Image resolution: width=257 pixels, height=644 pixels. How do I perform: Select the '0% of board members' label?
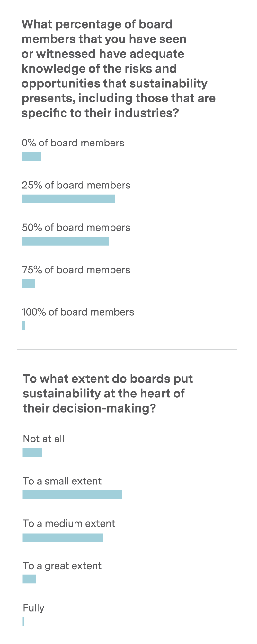[73, 143]
